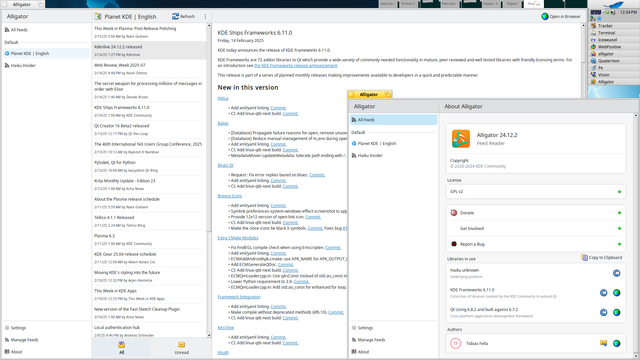Click the Open in Browser globe button

pos(561,16)
